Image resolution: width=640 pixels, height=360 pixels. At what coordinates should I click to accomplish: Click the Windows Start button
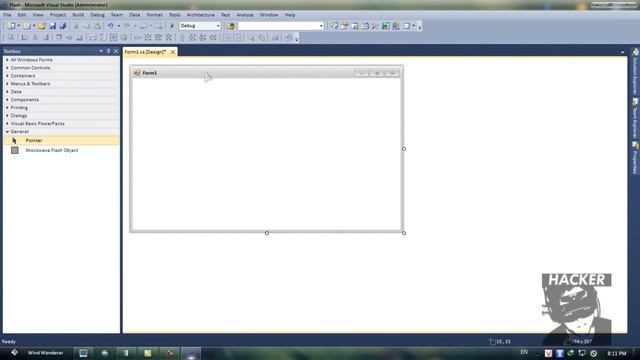(x=14, y=353)
